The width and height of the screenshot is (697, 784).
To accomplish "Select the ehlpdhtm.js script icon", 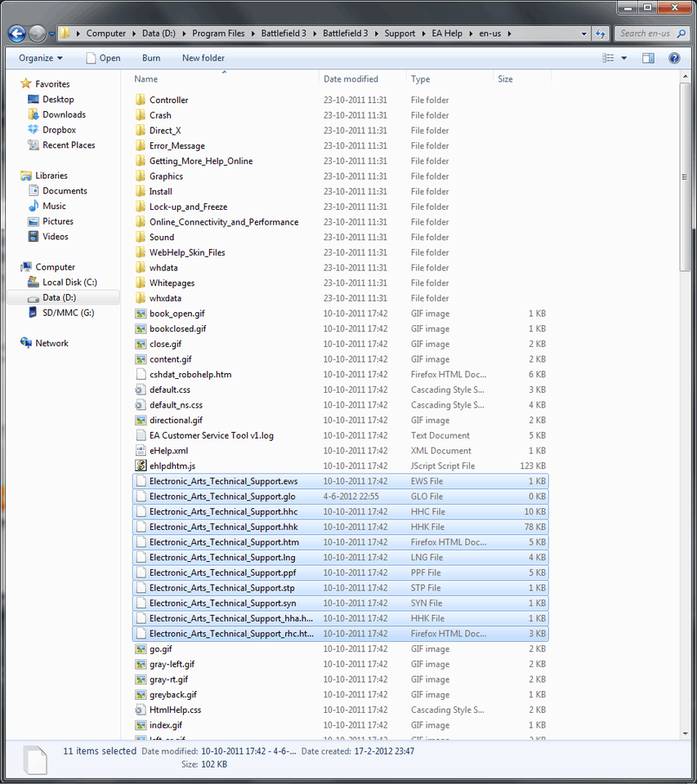I will pos(141,465).
